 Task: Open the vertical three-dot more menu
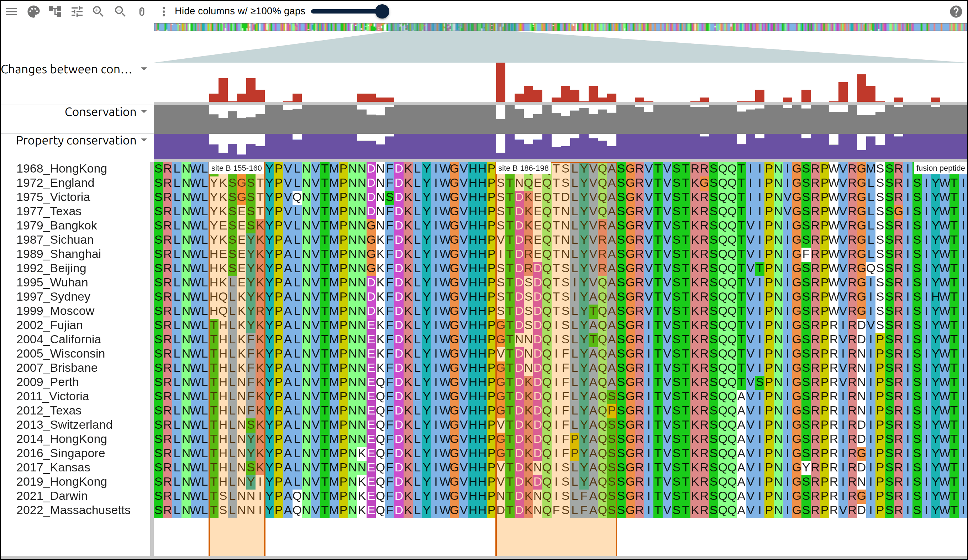(164, 11)
